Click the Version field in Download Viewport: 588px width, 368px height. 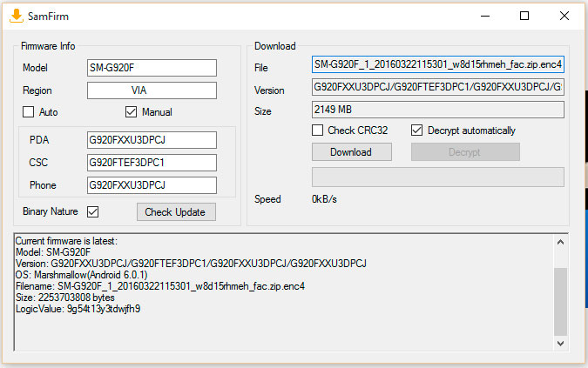(x=438, y=87)
